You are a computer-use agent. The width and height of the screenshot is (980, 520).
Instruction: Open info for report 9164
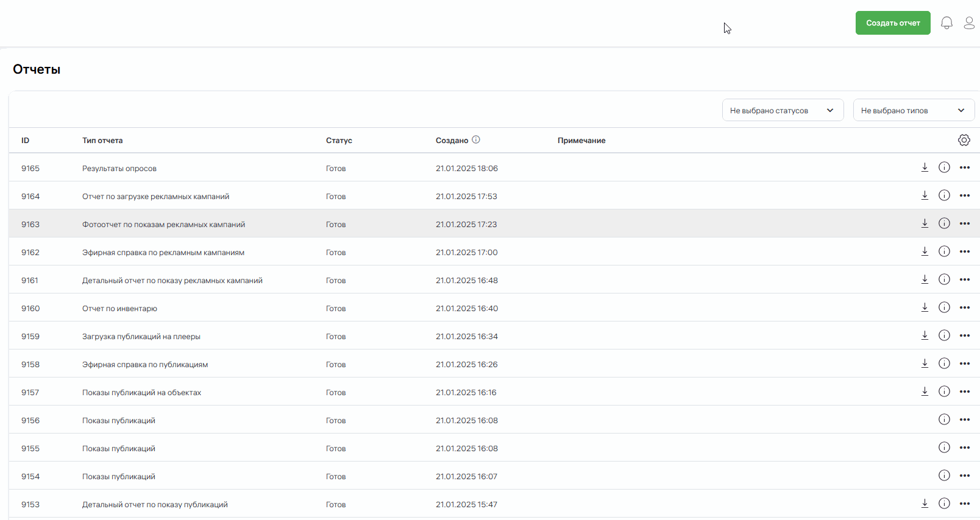coord(944,195)
